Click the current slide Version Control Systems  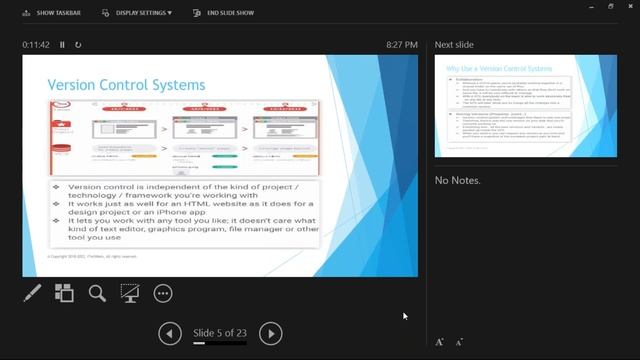coord(220,166)
